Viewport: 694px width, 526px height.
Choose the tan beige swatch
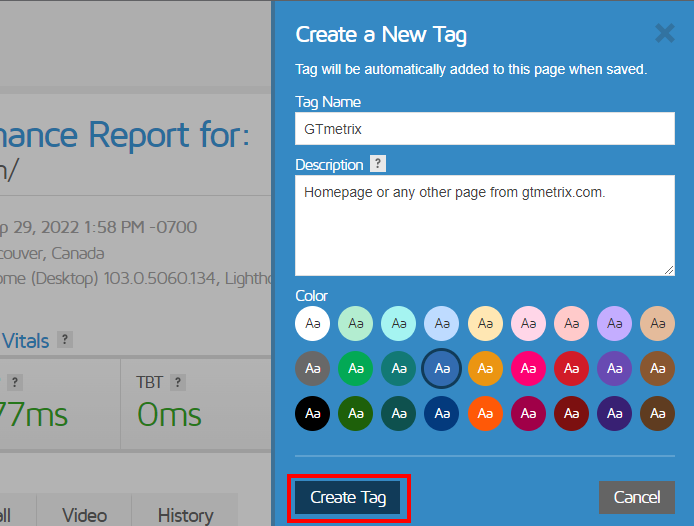[x=657, y=323]
